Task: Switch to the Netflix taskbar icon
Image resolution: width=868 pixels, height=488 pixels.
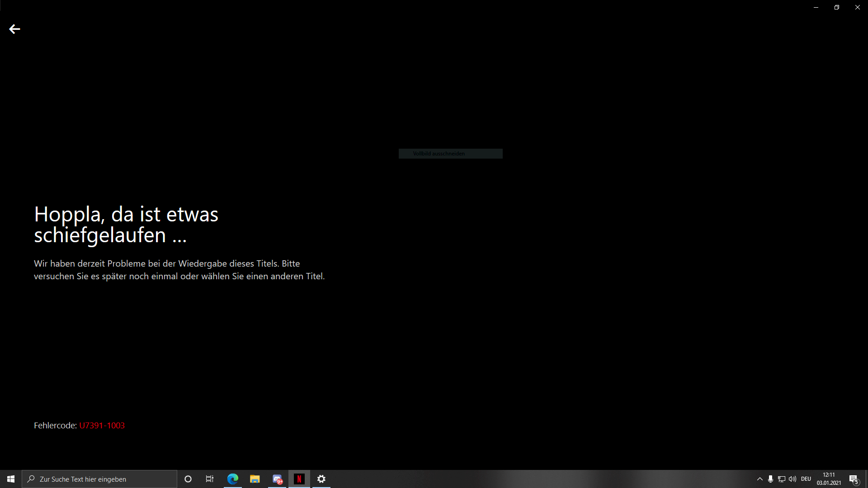Action: 299,479
